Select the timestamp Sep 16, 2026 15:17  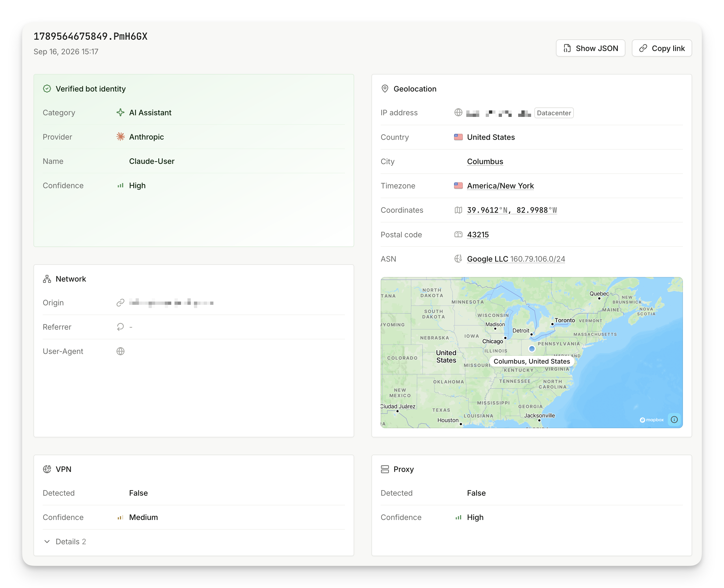pos(66,52)
